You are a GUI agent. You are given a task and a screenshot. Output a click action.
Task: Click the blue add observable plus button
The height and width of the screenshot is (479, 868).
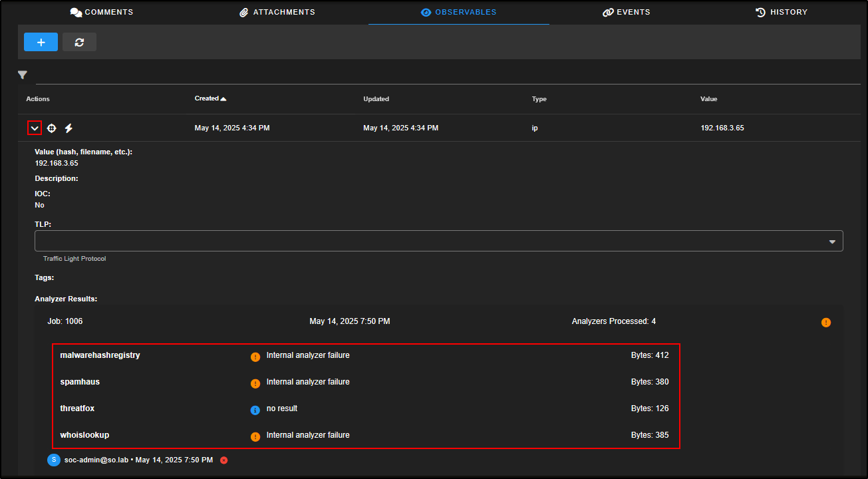coord(41,42)
